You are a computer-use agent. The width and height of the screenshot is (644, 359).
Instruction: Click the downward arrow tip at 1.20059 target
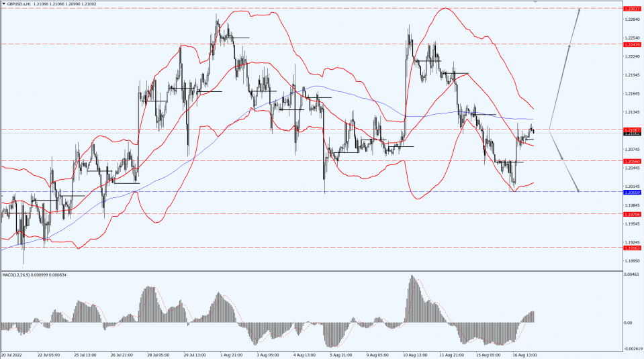pos(578,191)
